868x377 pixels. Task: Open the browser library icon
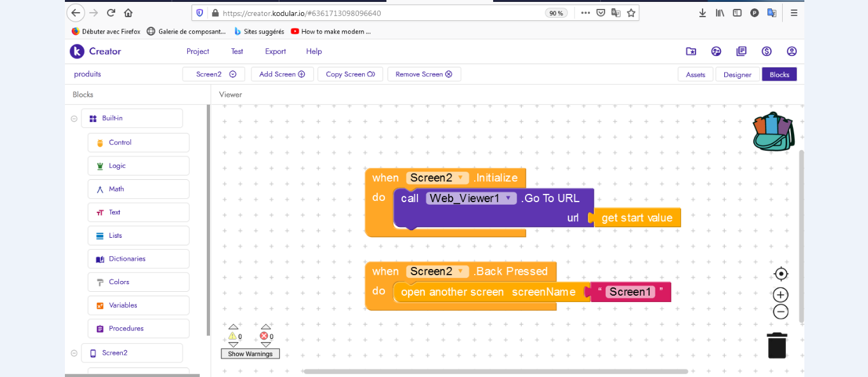tap(720, 13)
